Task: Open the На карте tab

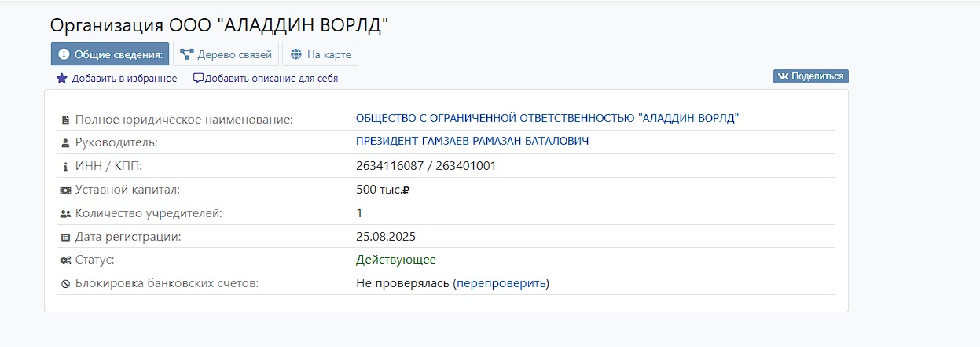Action: [x=321, y=54]
